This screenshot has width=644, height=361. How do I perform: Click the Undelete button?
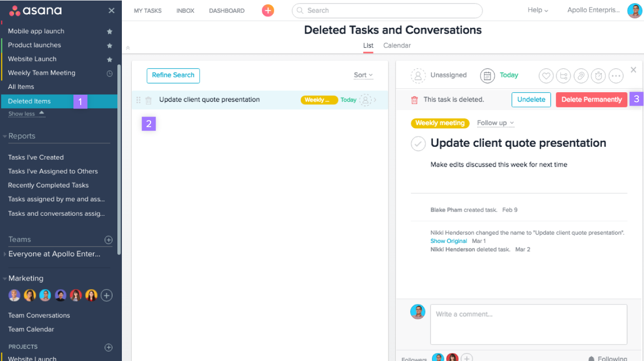point(531,100)
